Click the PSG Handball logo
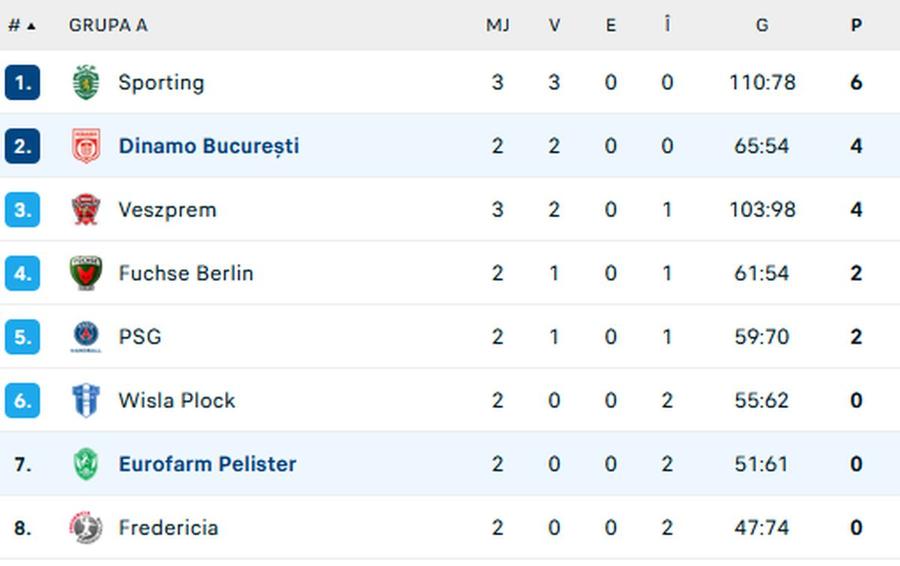Screen dimensions: 900x566 pyautogui.click(x=86, y=336)
